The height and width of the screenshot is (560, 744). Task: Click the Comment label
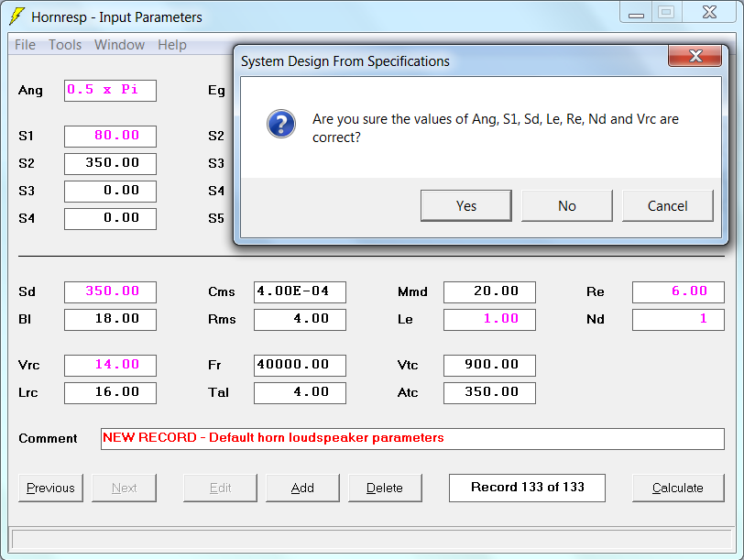click(48, 438)
